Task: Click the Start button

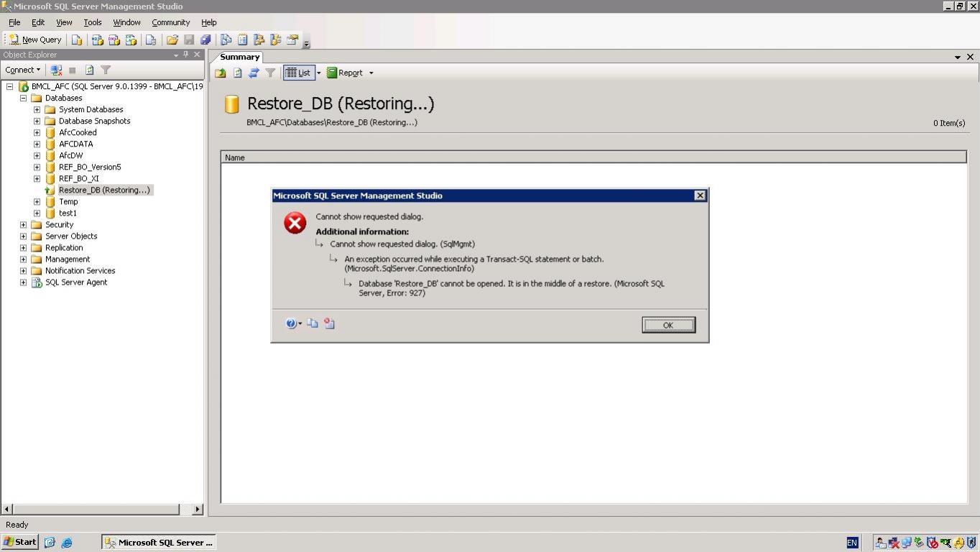Action: pyautogui.click(x=20, y=542)
